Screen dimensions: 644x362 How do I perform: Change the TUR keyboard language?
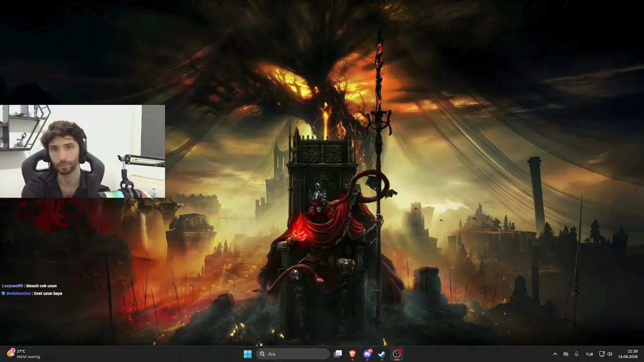pyautogui.click(x=589, y=354)
